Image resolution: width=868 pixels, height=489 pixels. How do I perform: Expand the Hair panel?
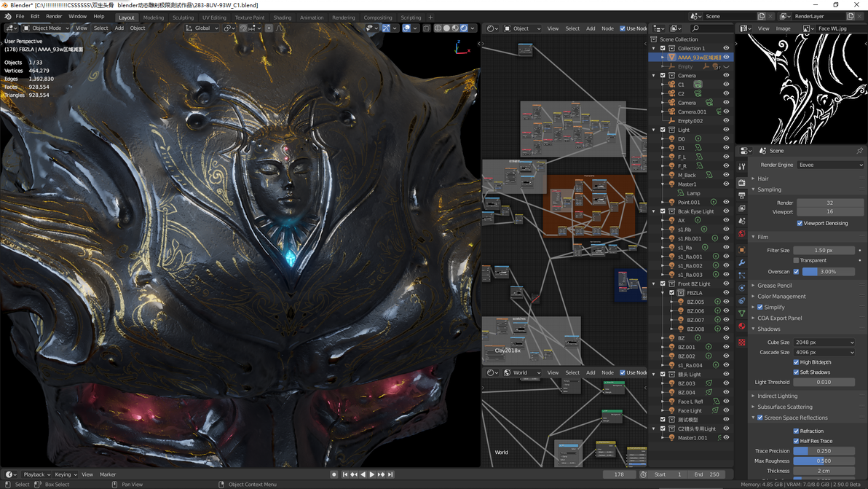point(763,179)
